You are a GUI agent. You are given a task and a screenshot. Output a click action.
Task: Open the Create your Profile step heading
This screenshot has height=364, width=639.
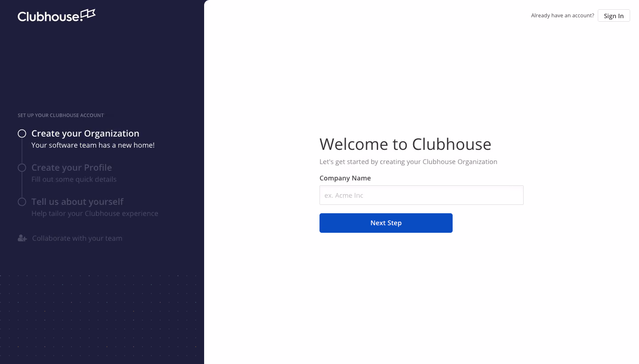click(x=71, y=168)
